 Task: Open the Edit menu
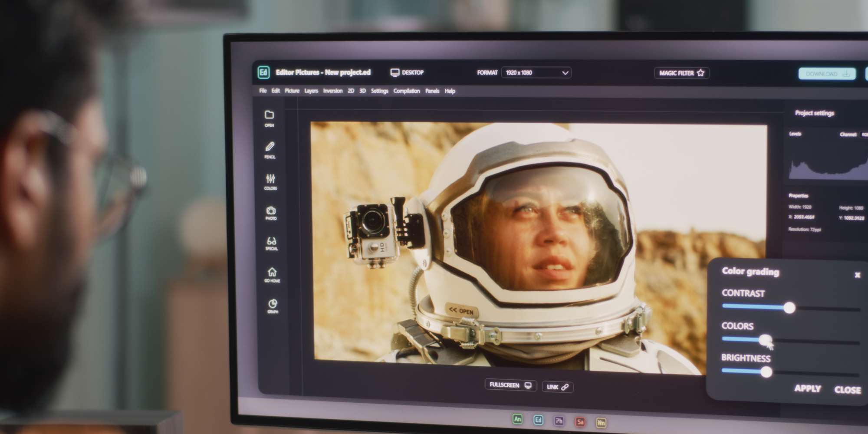[276, 91]
